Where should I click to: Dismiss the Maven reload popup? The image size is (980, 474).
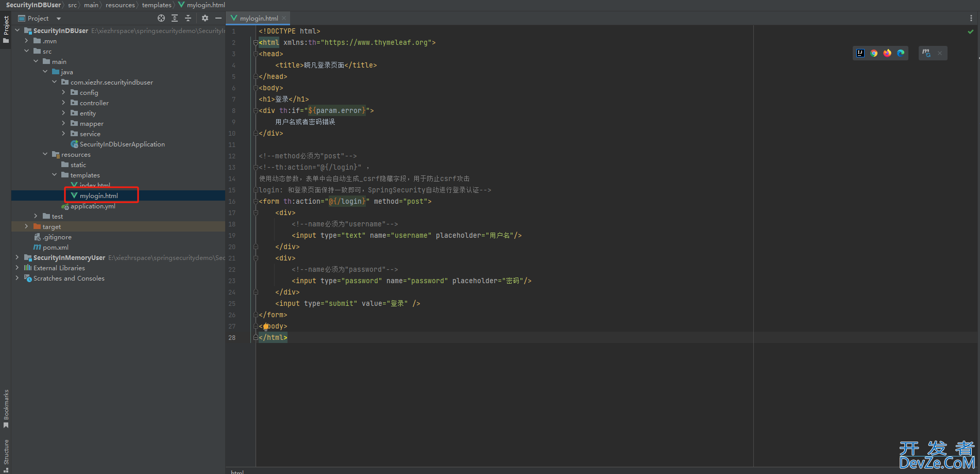940,53
